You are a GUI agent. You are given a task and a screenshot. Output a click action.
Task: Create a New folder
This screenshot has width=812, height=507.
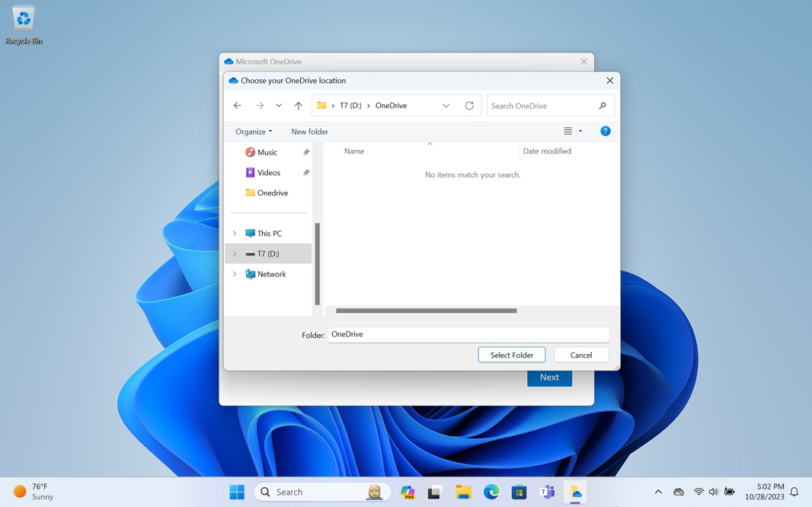tap(309, 132)
